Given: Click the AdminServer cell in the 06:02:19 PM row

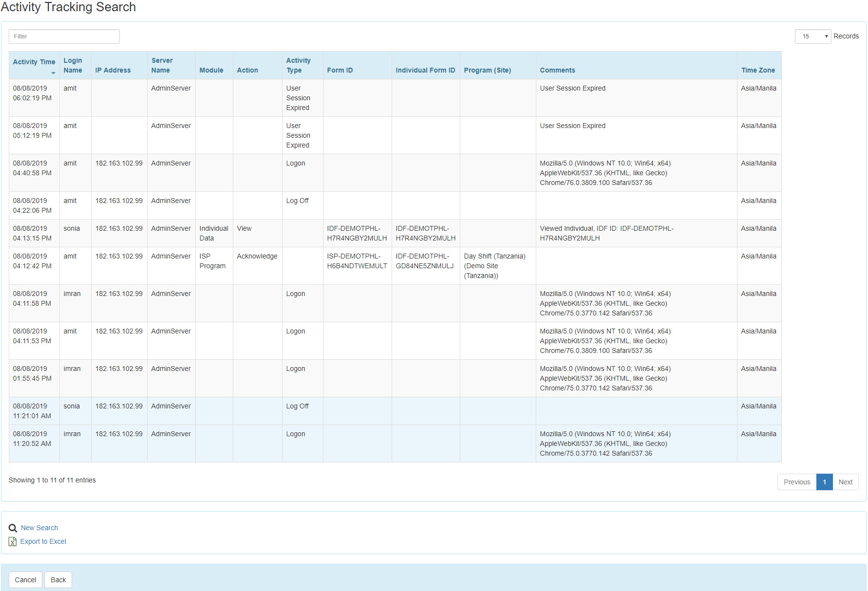Looking at the screenshot, I should pos(171,98).
